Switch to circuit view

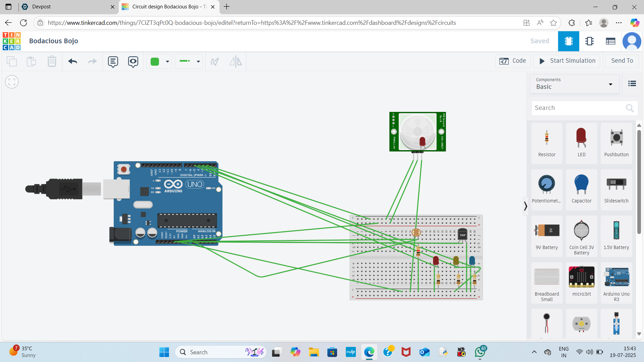[x=569, y=41]
